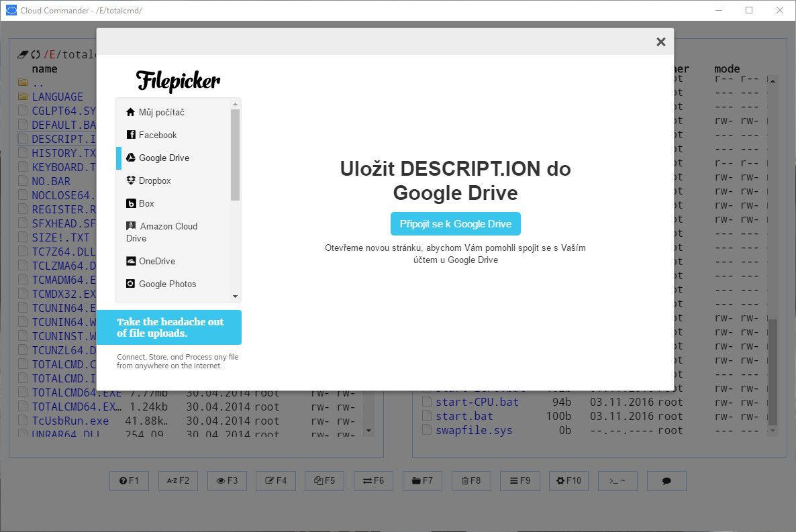This screenshot has height=532, width=796.
Task: Click the F8 delete button
Action: pos(471,481)
